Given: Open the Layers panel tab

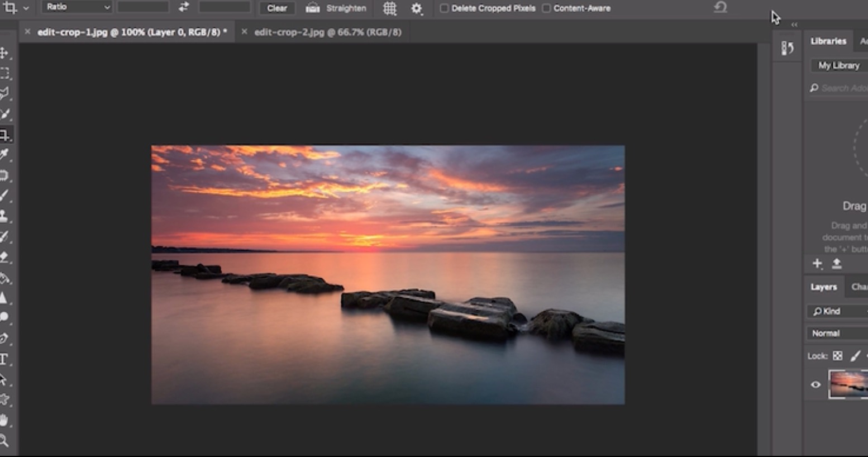Looking at the screenshot, I should (824, 287).
